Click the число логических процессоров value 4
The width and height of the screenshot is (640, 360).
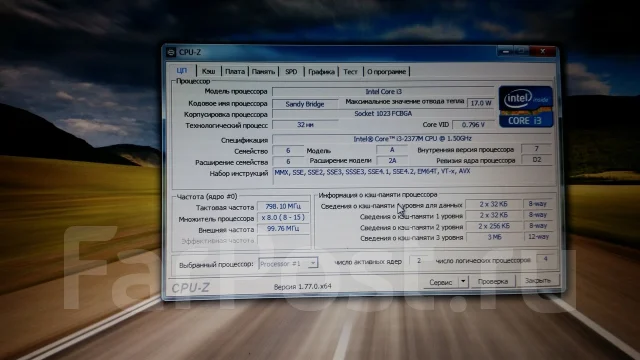[x=545, y=259]
